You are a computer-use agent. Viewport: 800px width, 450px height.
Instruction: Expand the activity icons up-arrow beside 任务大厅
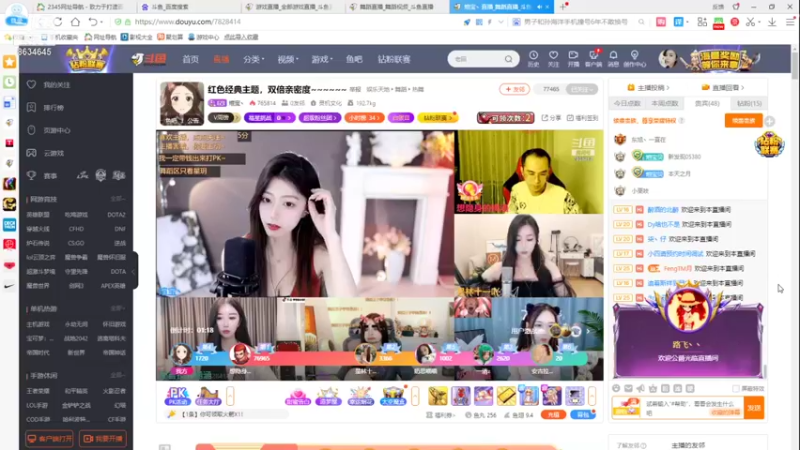230,396
